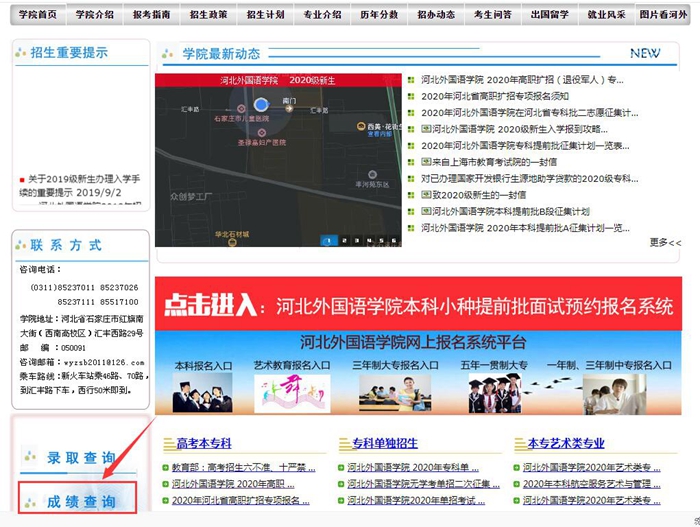Open the 本专艺术类专业 section heading
700x527 pixels.
[x=566, y=443]
